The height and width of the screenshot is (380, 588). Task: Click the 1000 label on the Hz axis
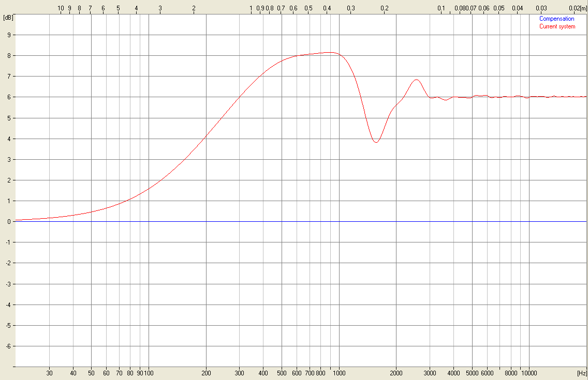pyautogui.click(x=340, y=373)
